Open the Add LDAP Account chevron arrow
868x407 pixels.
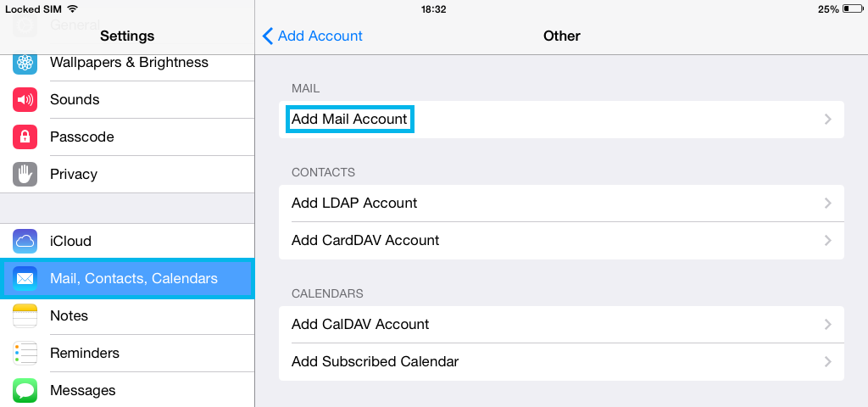[828, 203]
